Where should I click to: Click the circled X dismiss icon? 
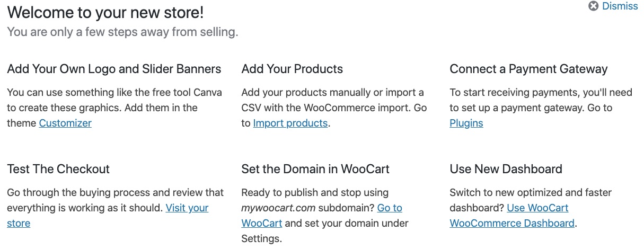[x=594, y=6]
